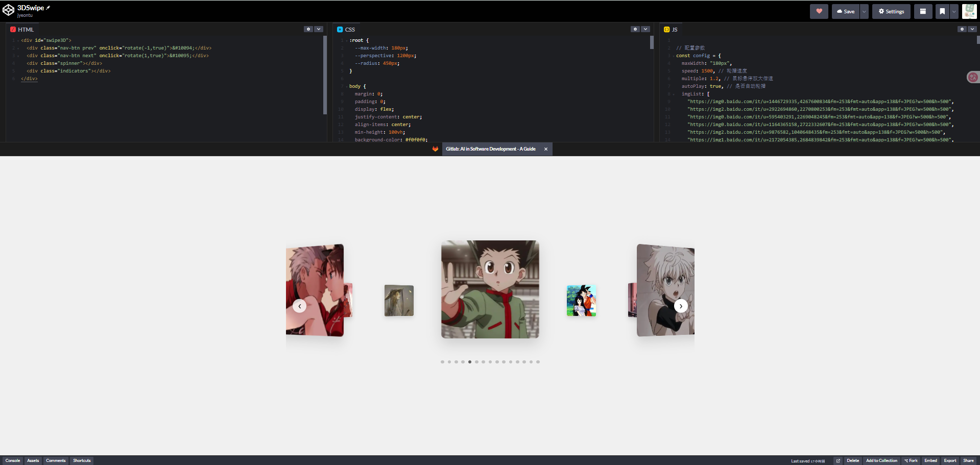Open the Comments panel

56,460
